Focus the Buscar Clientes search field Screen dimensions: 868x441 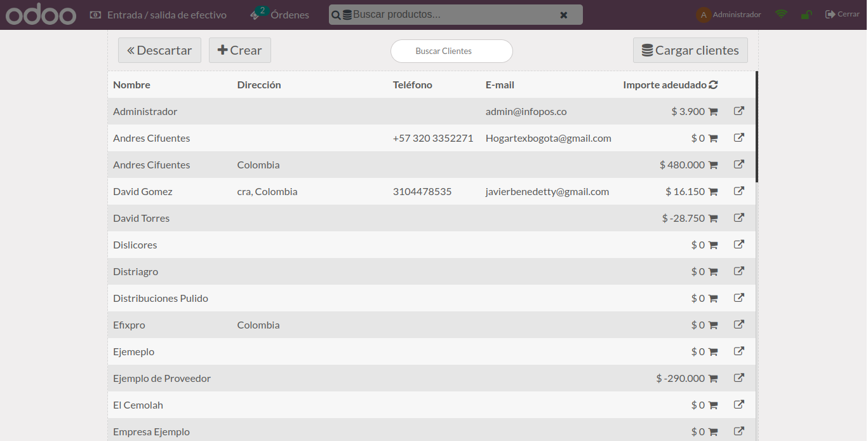[x=451, y=51]
